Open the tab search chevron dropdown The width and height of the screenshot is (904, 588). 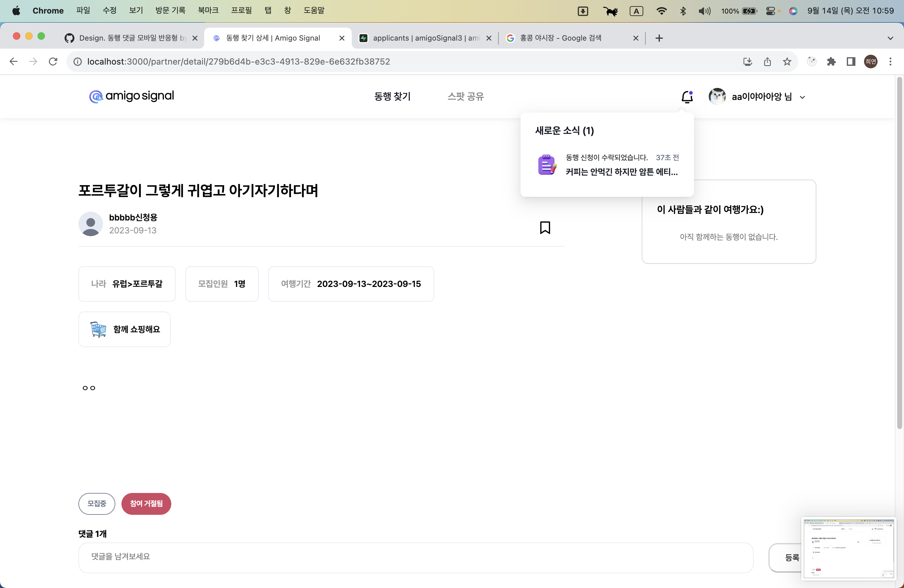(890, 38)
